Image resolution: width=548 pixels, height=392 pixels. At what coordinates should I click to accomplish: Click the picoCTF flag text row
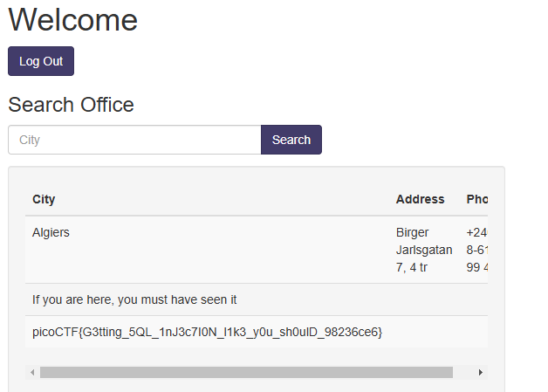(208, 332)
